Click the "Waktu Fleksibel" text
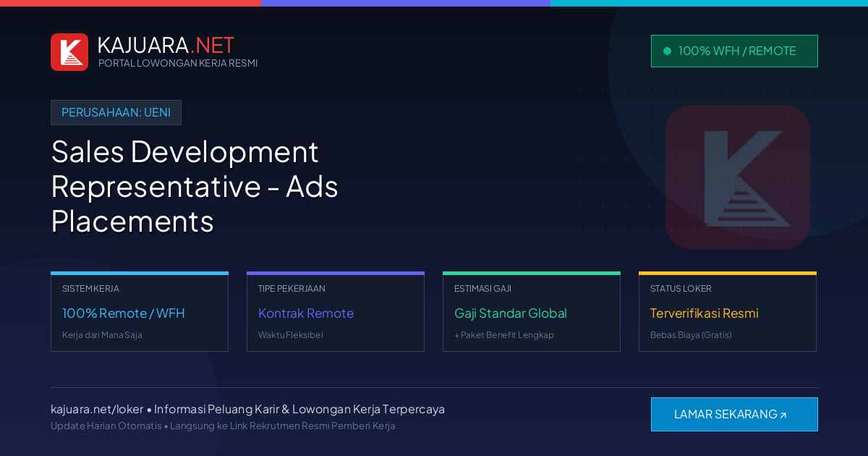Image resolution: width=868 pixels, height=456 pixels. point(291,335)
